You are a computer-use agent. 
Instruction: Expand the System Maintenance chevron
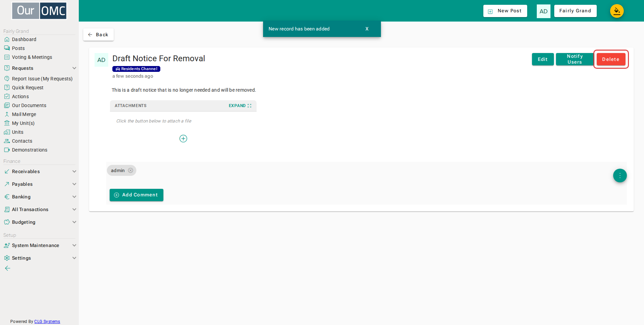74,245
